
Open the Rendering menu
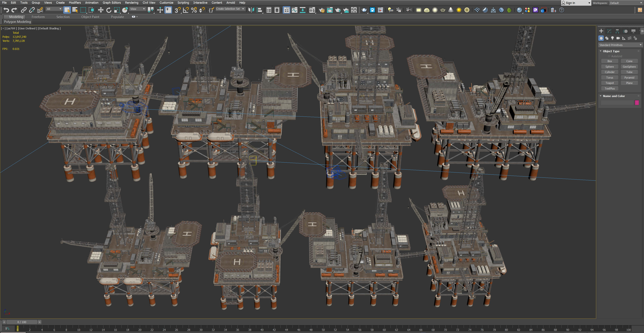132,3
